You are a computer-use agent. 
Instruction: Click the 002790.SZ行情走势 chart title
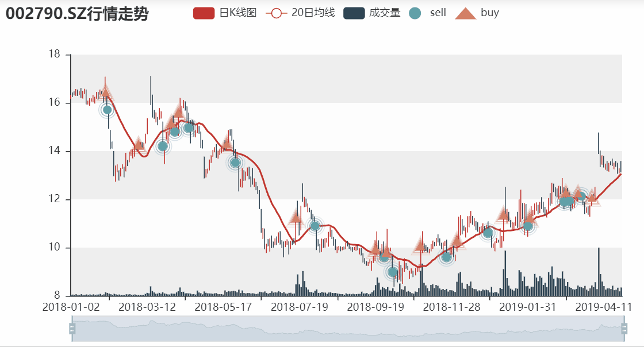click(78, 13)
